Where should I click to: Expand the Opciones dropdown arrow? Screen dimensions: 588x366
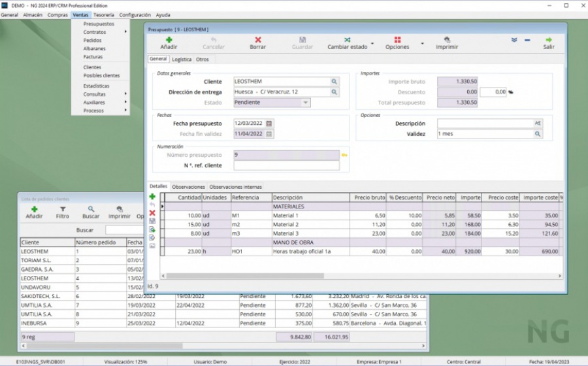click(x=422, y=44)
